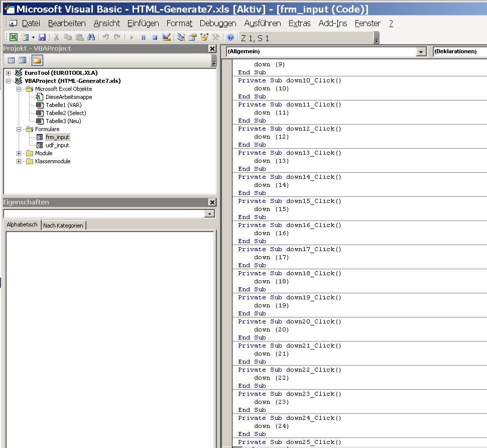Open Eigenschaften object selector dropdown
The image size is (487, 448).
210,214
